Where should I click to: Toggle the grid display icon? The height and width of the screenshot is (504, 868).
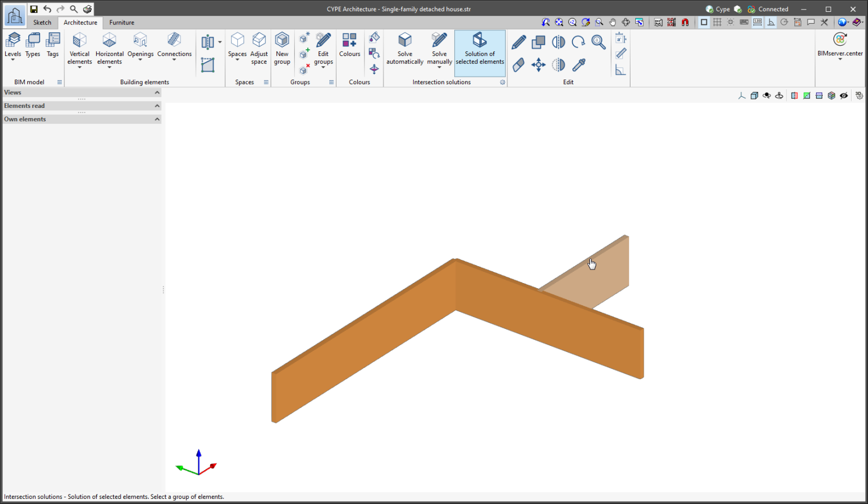717,23
